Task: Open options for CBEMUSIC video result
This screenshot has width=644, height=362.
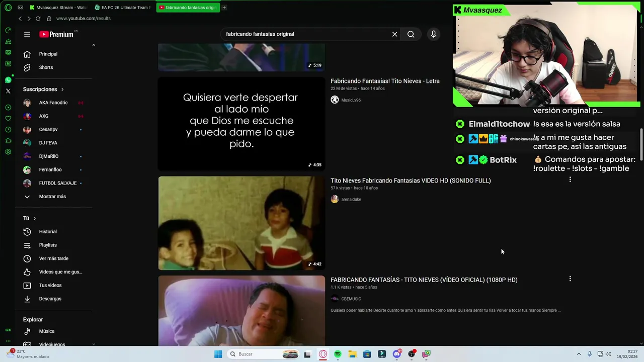Action: point(570,279)
